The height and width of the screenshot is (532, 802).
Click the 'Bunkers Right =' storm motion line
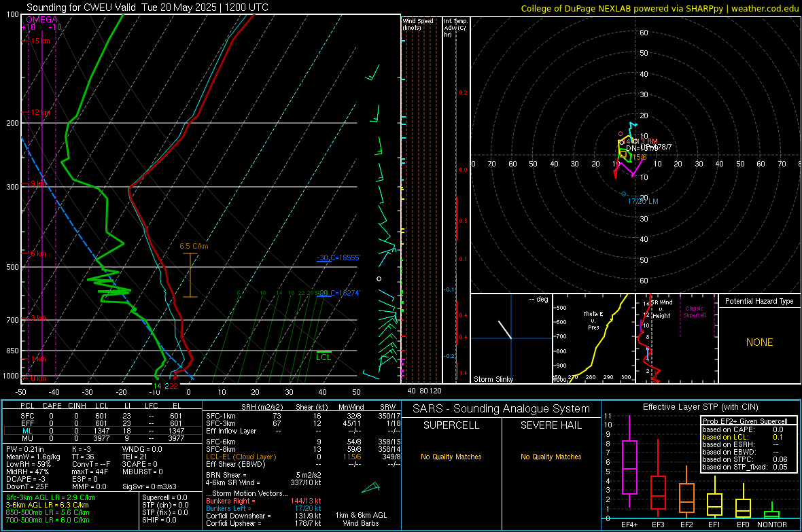[264, 501]
